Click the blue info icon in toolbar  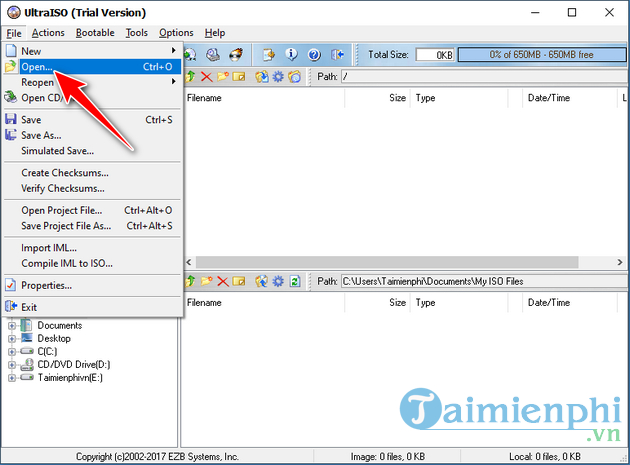click(292, 54)
